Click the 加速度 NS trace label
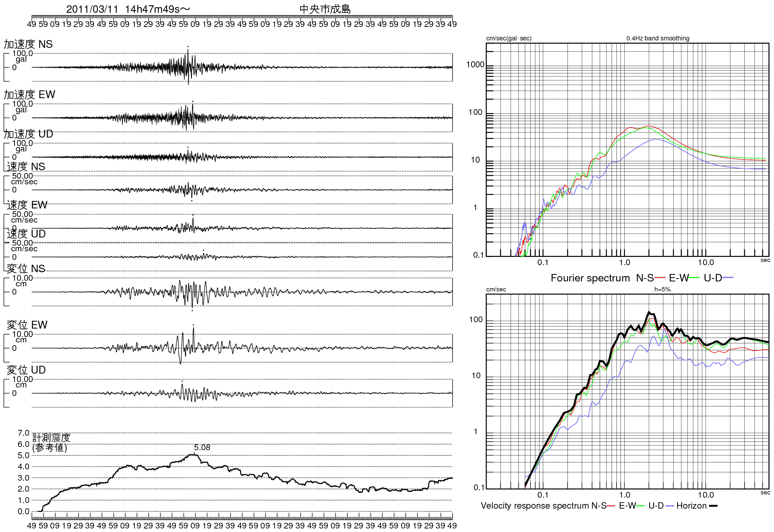Image resolution: width=774 pixels, height=532 pixels. click(x=28, y=44)
